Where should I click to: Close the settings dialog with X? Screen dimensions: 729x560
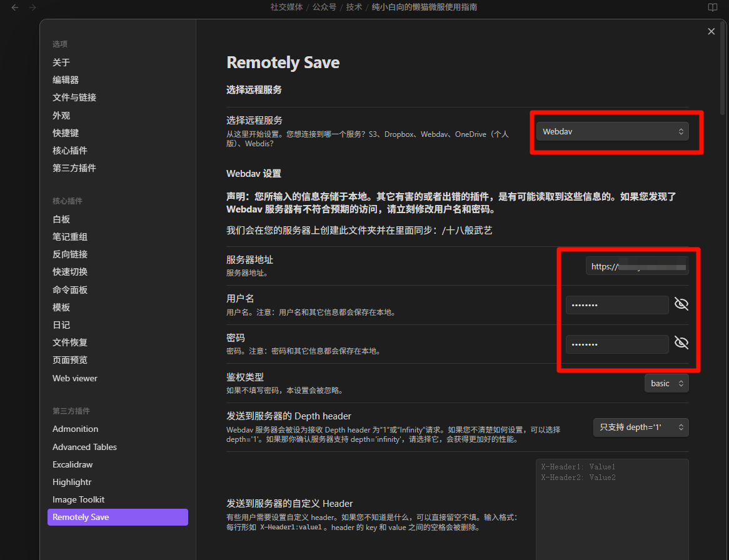point(711,32)
